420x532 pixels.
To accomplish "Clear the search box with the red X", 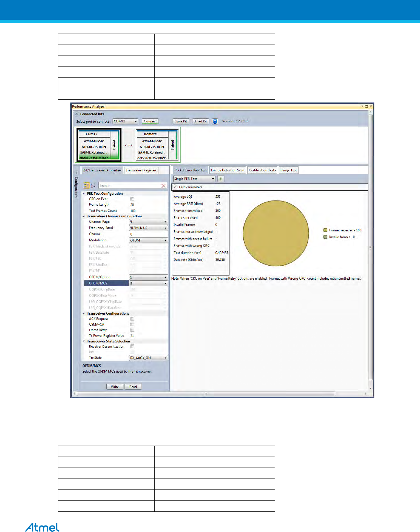I will click(x=163, y=185).
